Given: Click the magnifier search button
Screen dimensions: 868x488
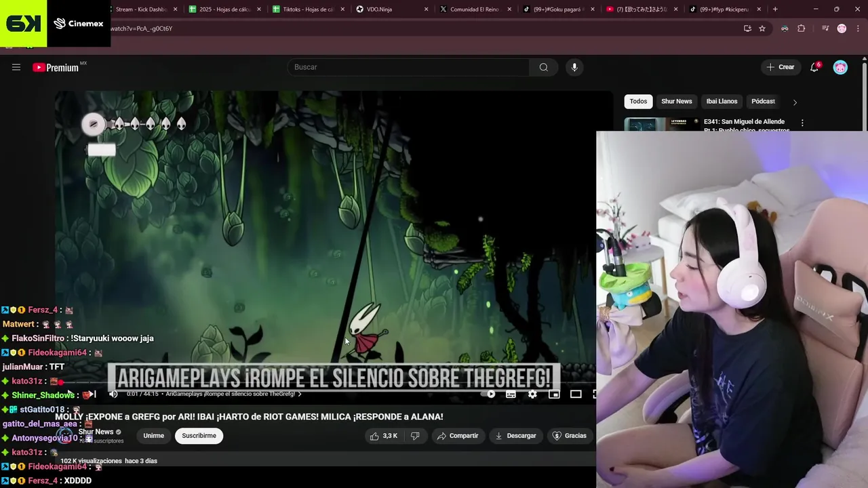Looking at the screenshot, I should click(x=544, y=67).
